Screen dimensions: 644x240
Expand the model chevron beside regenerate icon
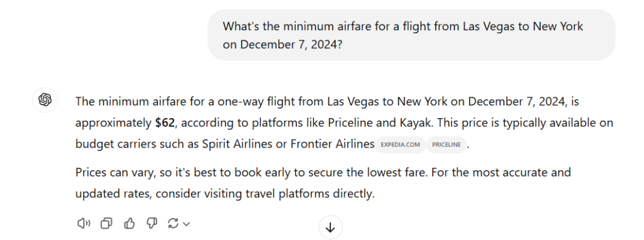pos(186,224)
